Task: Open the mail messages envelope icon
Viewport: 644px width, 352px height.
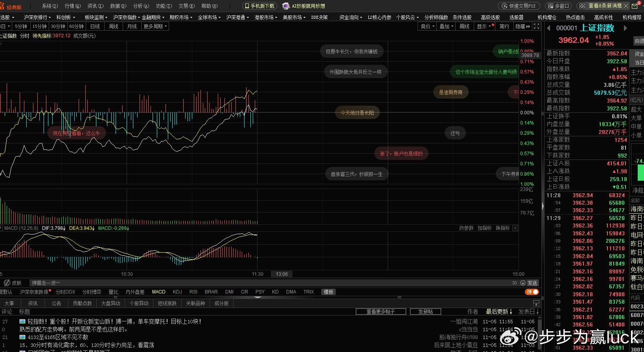Action: click(x=635, y=6)
